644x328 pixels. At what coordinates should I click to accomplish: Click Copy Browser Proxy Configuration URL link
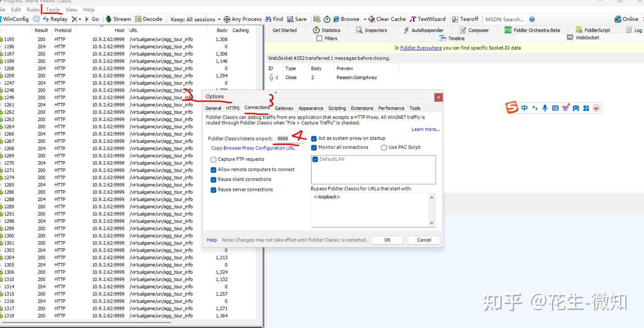(x=253, y=148)
